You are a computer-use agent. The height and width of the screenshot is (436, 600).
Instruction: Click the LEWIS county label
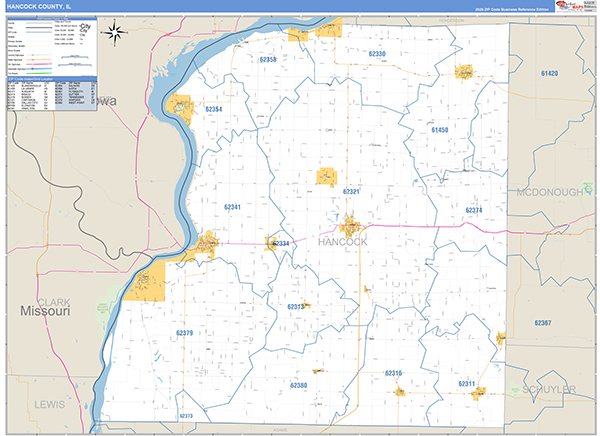pos(50,405)
